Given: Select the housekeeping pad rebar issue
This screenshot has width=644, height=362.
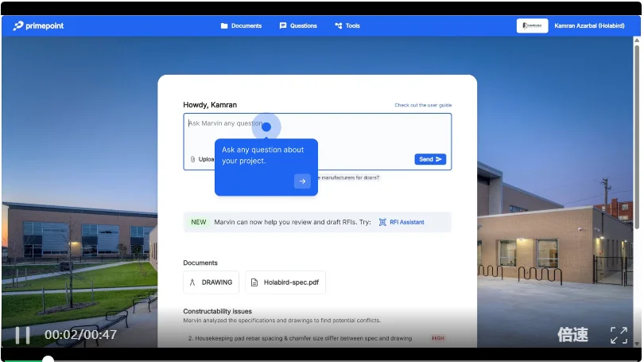Looking at the screenshot, I should (x=300, y=338).
